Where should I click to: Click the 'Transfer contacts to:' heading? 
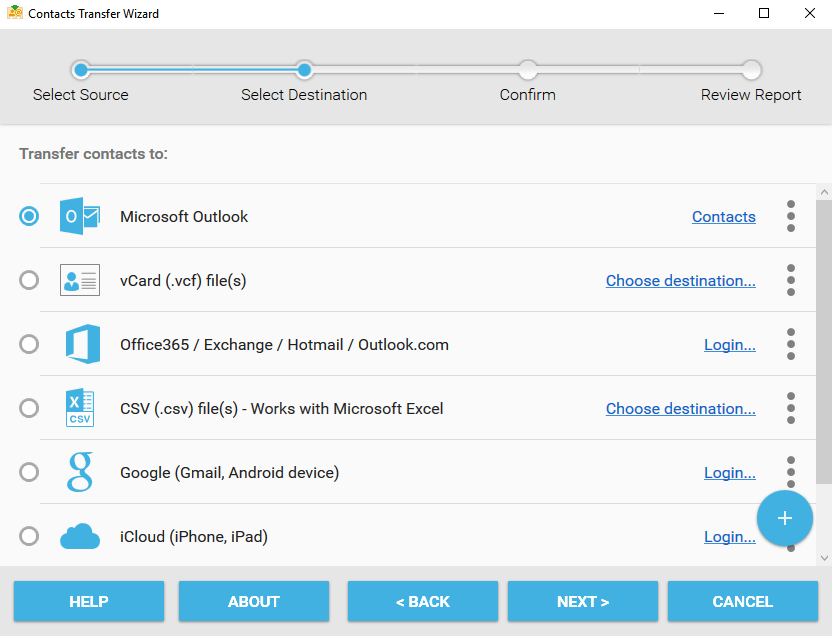tap(93, 154)
